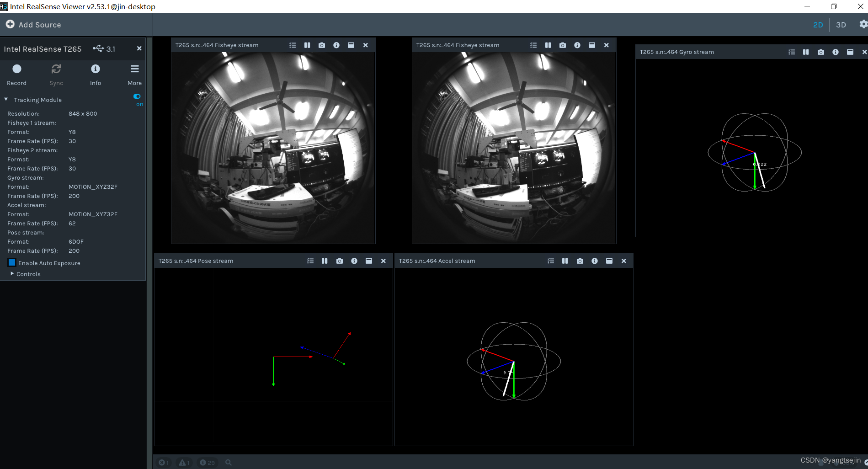
Task: Select the 848 x 800 resolution value
Action: click(x=83, y=113)
